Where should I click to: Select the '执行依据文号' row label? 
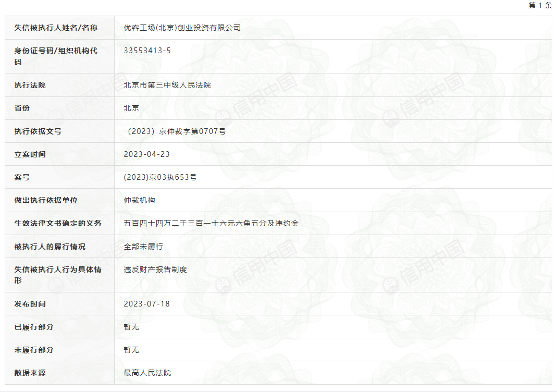(38, 131)
